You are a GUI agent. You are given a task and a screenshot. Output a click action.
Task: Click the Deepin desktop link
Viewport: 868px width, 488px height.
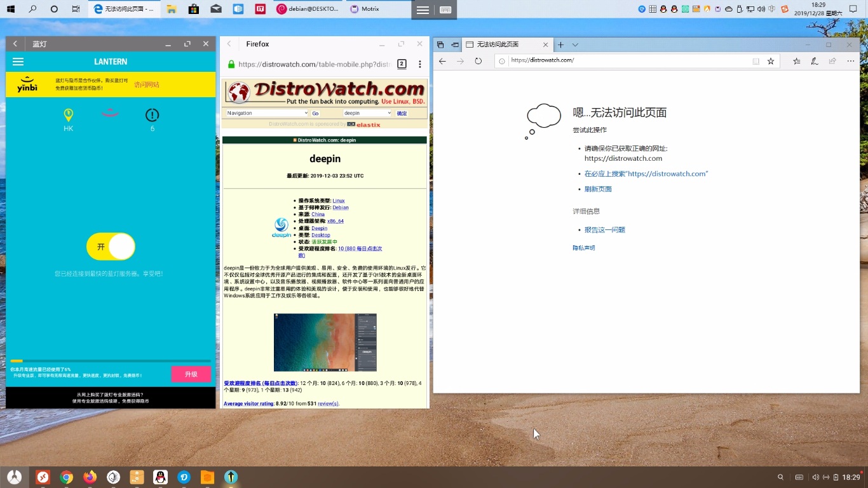tap(319, 228)
